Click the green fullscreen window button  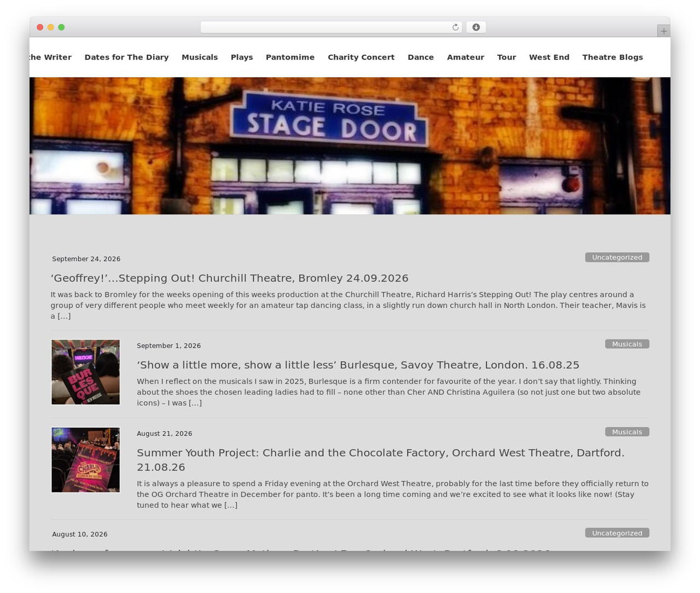coord(61,27)
